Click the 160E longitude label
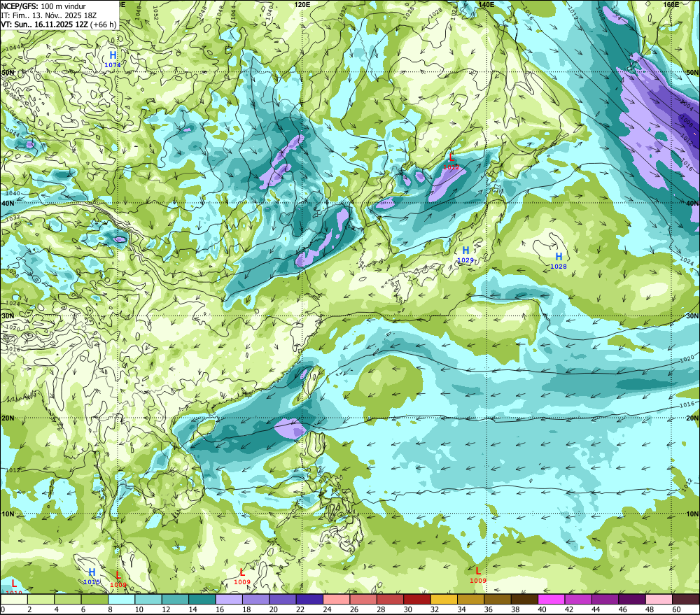Viewport: 700px width, 615px height. point(671,4)
